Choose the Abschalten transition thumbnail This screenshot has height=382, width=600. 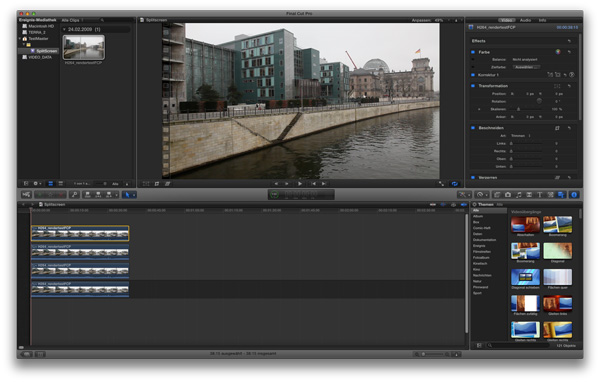click(525, 225)
